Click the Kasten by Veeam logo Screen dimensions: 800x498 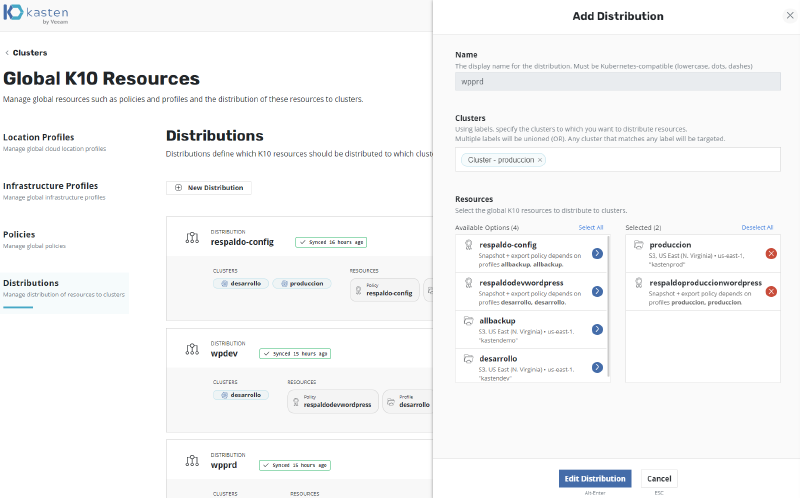point(36,14)
